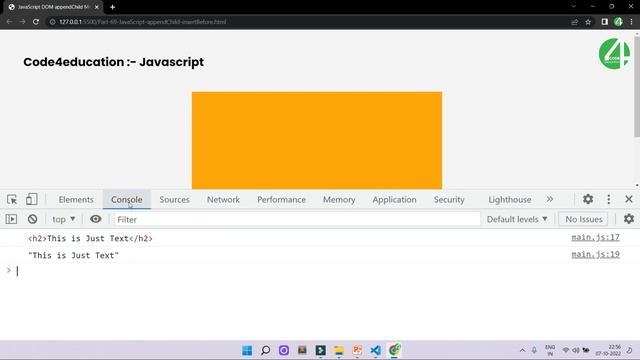Open the dark terminal-style taskbar app
640x360 pixels.
pos(320,350)
